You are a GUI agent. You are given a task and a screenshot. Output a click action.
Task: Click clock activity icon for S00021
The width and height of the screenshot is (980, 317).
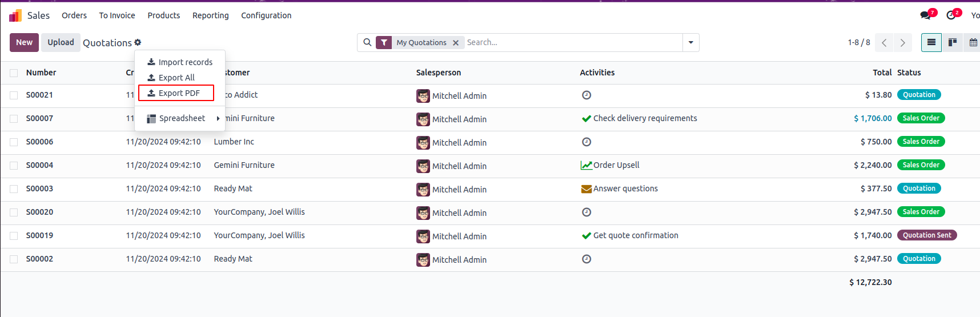pyautogui.click(x=587, y=95)
